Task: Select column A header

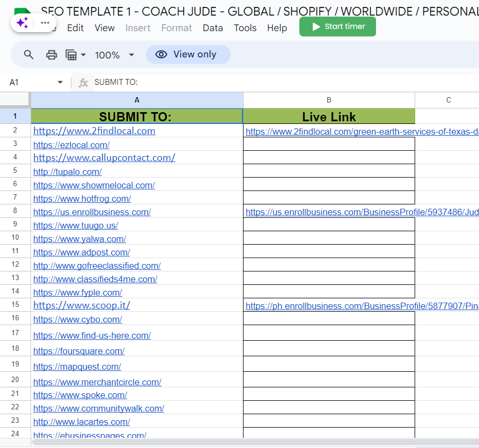Action: pos(137,100)
